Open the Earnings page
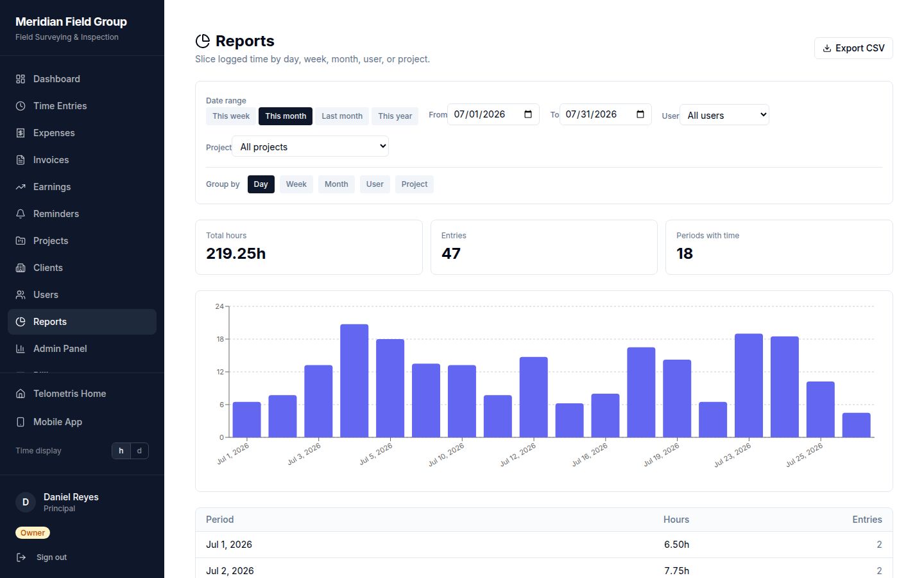 (82, 187)
